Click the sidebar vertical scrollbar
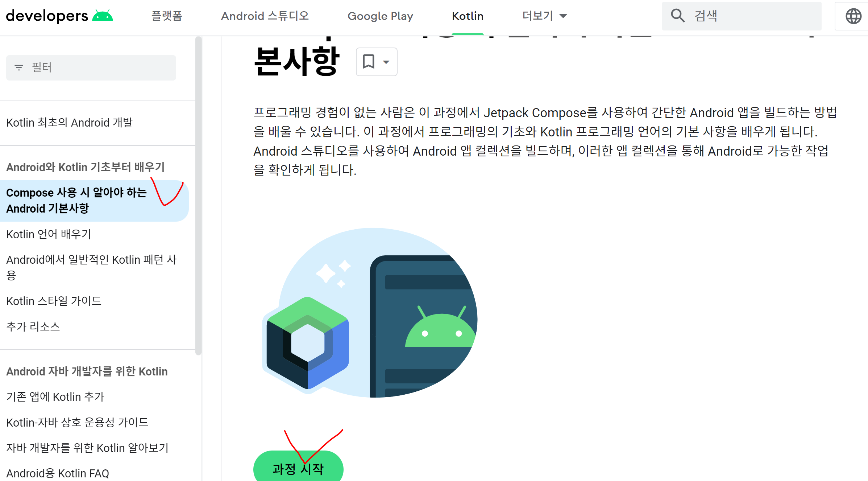This screenshot has width=868, height=481. tap(198, 196)
